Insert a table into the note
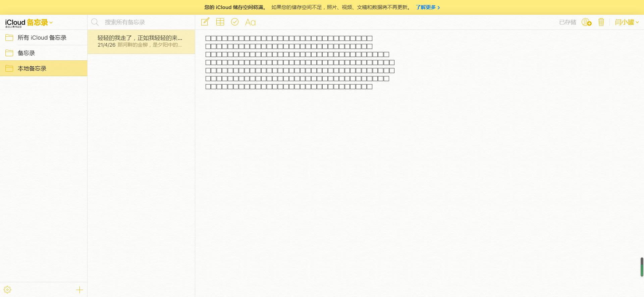This screenshot has height=297, width=644. 220,22
